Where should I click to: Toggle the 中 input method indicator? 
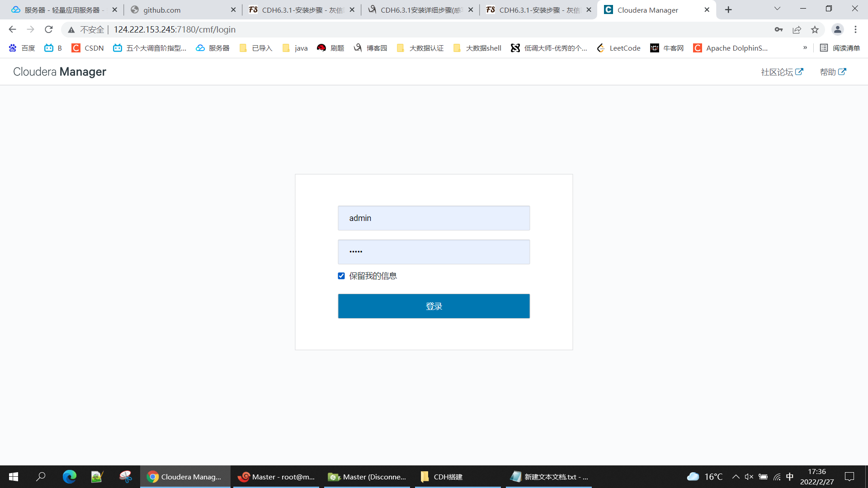pos(790,477)
